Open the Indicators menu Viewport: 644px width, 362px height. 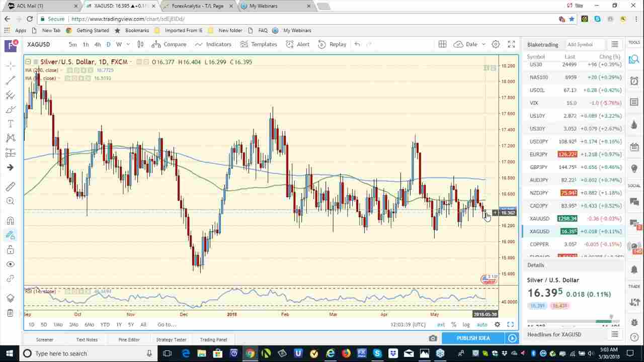[213, 44]
